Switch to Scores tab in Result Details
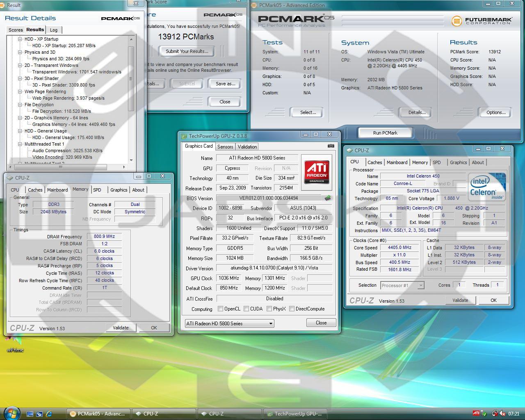The height and width of the screenshot is (420, 525). 16,30
